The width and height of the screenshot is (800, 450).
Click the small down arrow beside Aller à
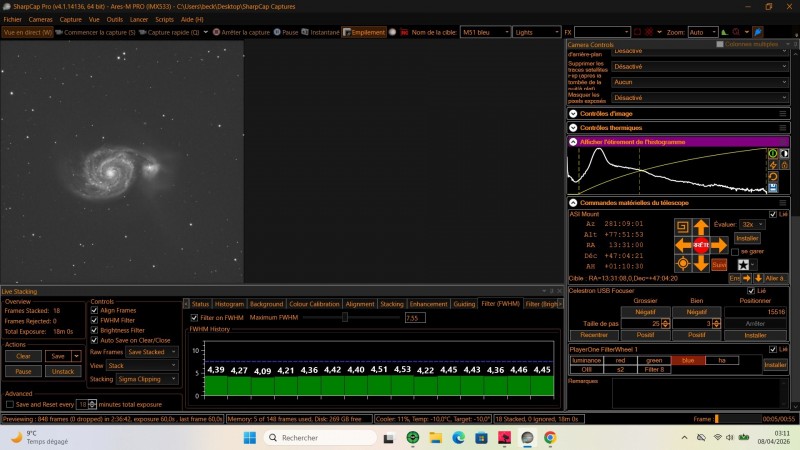(x=758, y=278)
